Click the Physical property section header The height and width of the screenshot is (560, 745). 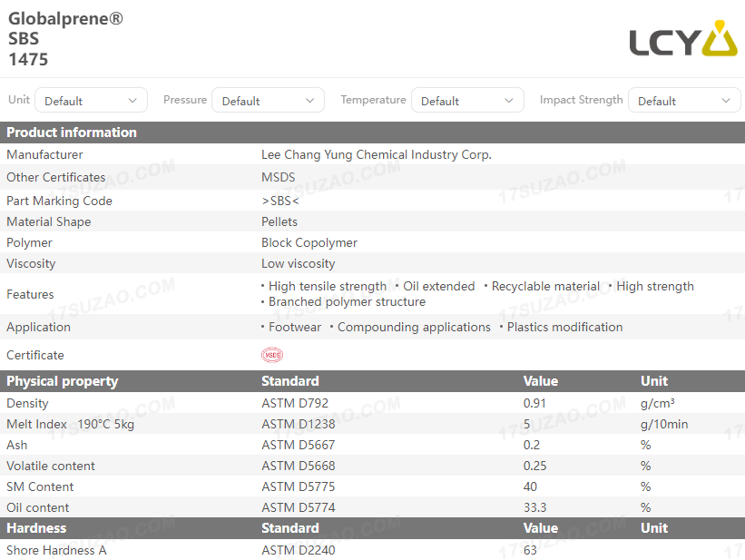[x=63, y=381]
